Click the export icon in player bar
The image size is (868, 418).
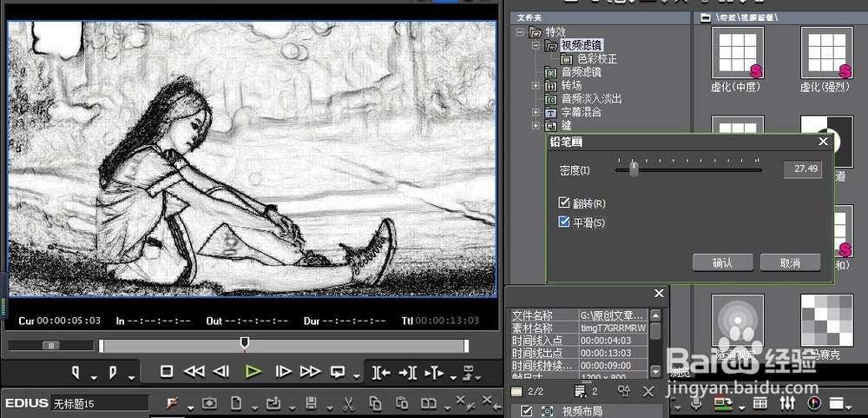469,372
